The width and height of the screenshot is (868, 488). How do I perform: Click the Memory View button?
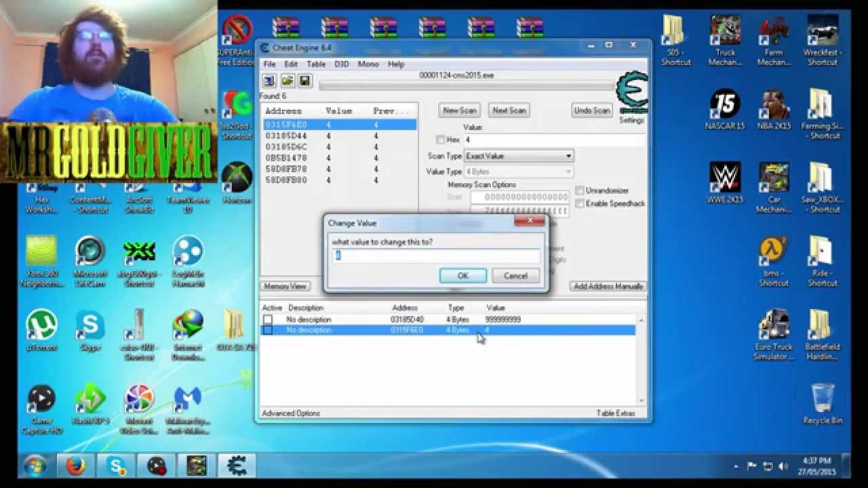pos(285,286)
